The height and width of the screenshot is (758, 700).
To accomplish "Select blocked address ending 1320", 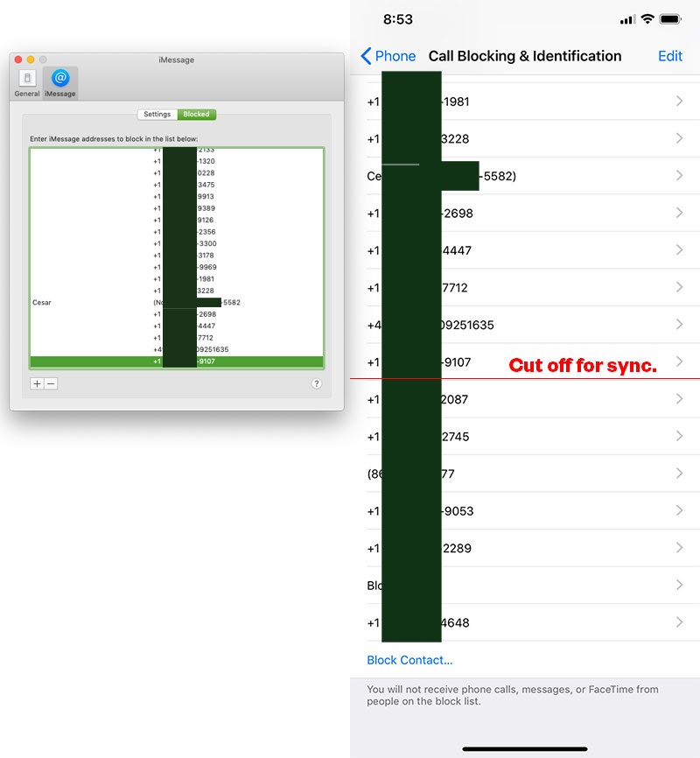I will click(x=177, y=161).
